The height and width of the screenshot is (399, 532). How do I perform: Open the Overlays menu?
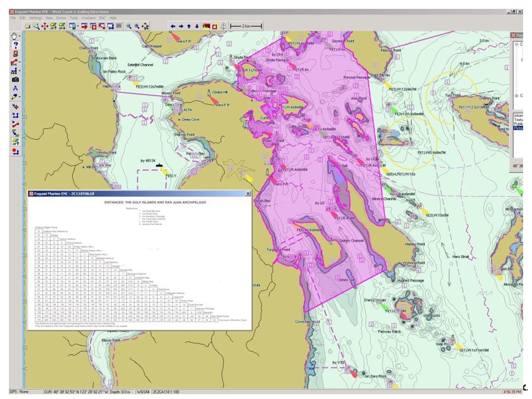pyautogui.click(x=88, y=18)
